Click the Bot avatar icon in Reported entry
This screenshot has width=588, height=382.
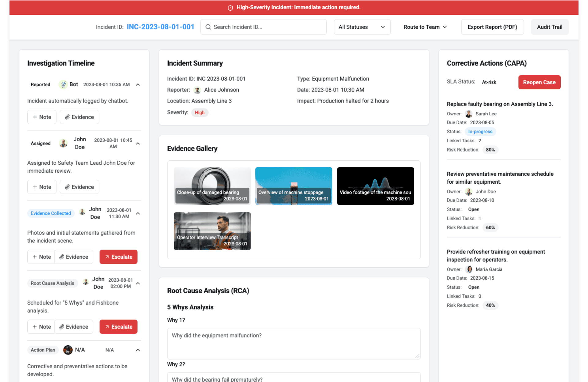coord(63,84)
